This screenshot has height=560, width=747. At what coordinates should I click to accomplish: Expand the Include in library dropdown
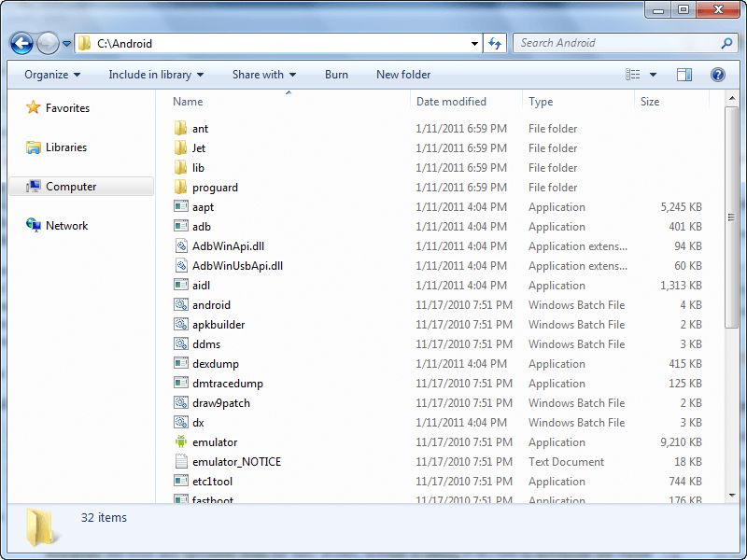(156, 75)
